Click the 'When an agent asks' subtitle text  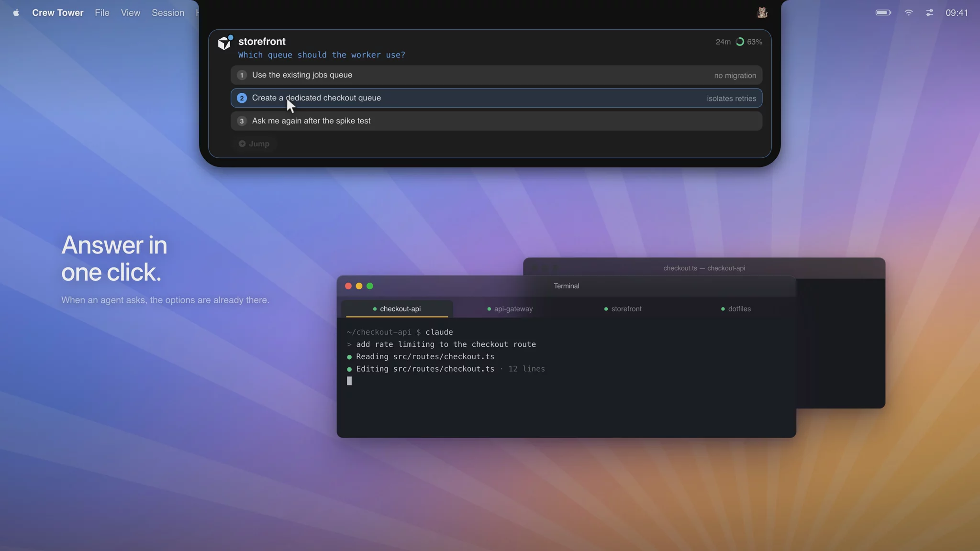coord(165,300)
